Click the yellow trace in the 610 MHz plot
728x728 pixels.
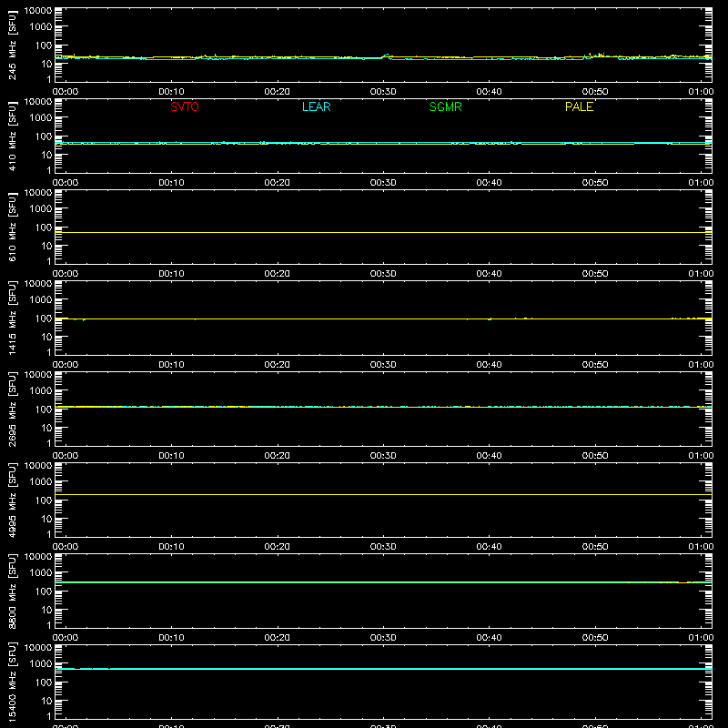[x=383, y=232]
